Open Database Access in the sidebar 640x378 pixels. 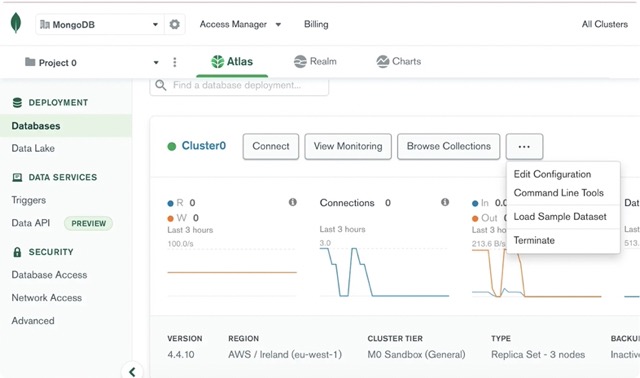[49, 275]
